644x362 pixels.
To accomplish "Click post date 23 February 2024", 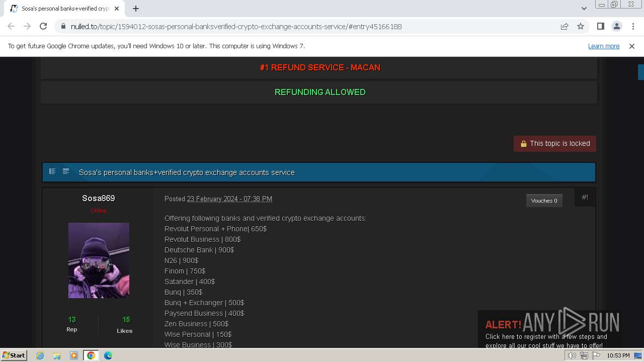I will coord(229,199).
